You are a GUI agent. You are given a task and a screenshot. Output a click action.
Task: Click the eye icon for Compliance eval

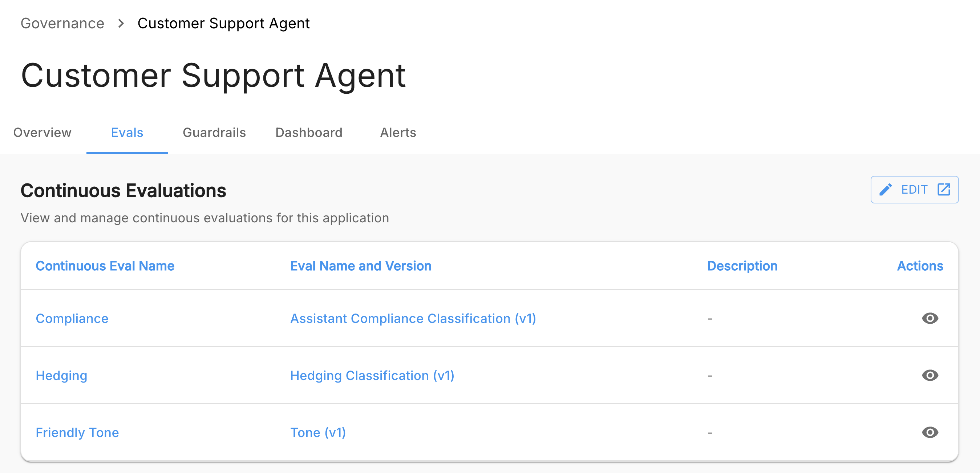930,318
